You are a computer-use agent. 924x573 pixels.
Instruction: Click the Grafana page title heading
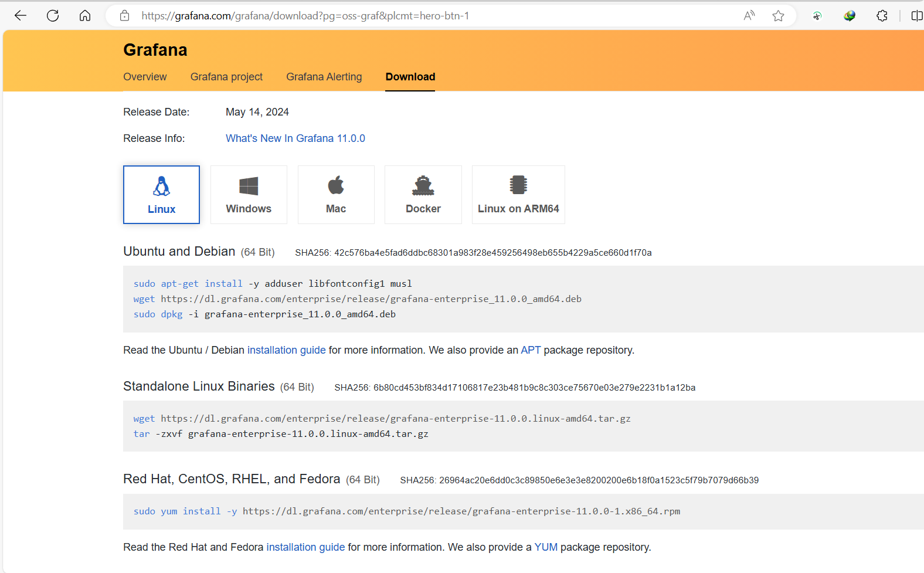pos(155,50)
